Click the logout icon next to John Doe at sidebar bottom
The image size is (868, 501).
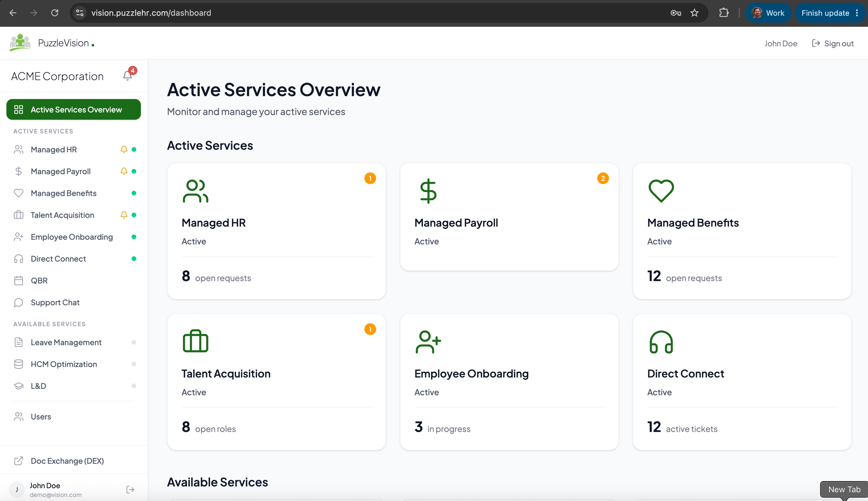[x=130, y=489]
